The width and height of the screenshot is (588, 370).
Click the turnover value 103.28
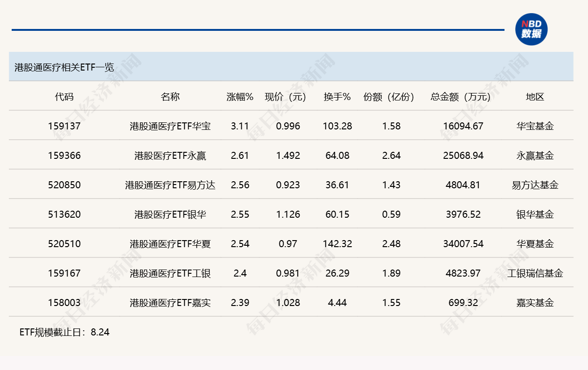coord(337,126)
